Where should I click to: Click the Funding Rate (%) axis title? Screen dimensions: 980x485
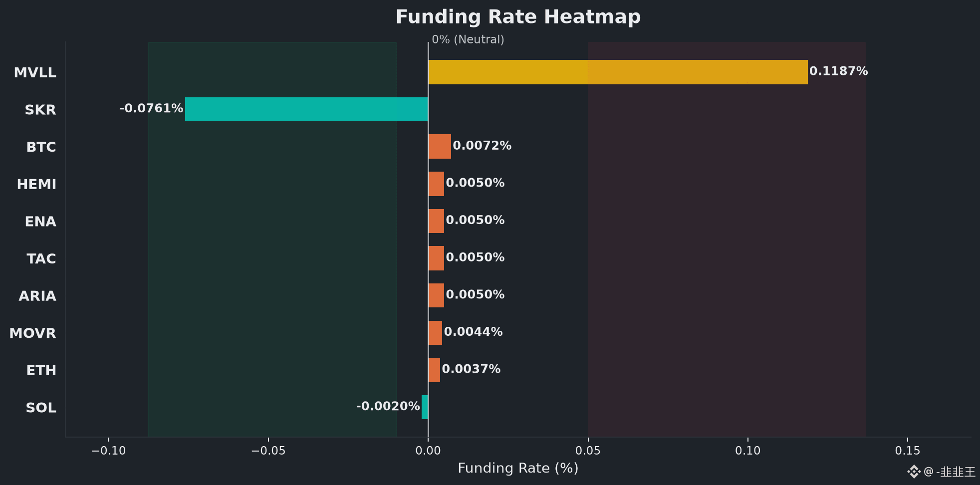[518, 469]
